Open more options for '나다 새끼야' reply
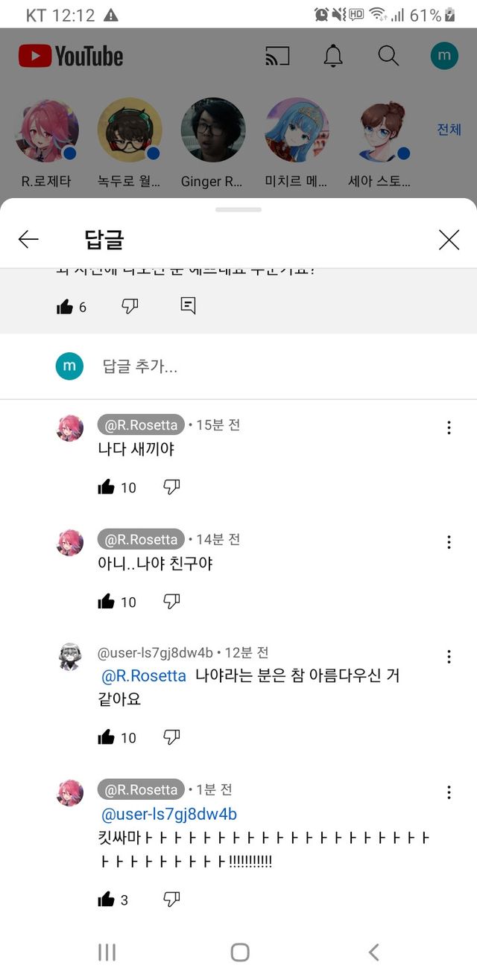 click(x=449, y=427)
